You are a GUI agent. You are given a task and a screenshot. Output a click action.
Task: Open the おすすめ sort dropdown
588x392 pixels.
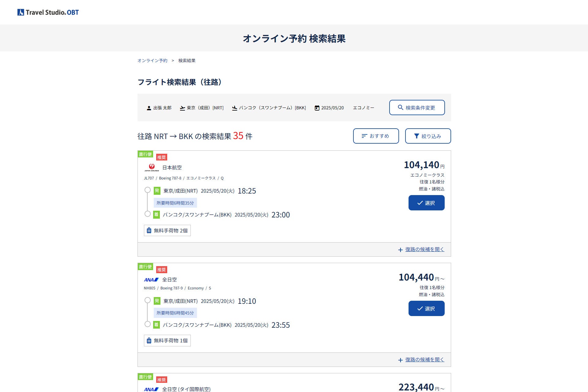tap(376, 136)
